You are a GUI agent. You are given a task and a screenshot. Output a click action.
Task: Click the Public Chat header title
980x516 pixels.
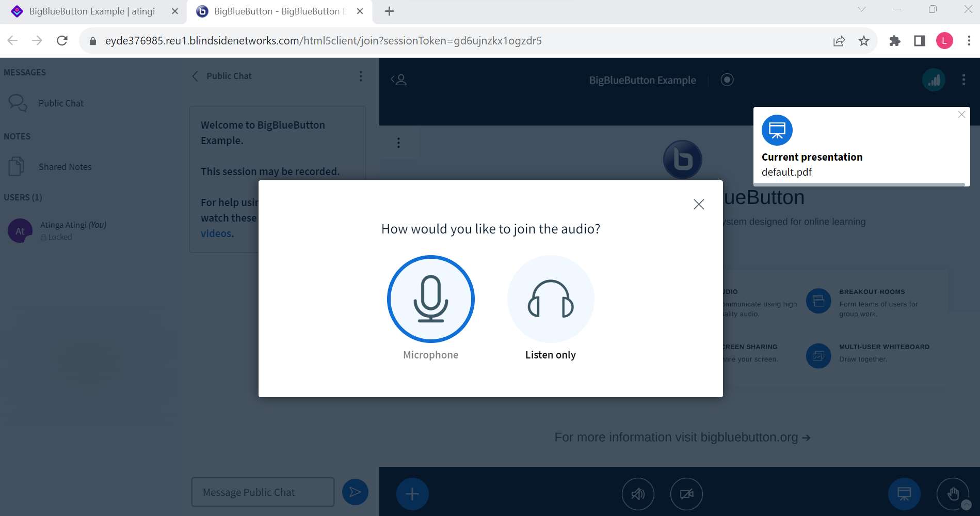(x=229, y=76)
